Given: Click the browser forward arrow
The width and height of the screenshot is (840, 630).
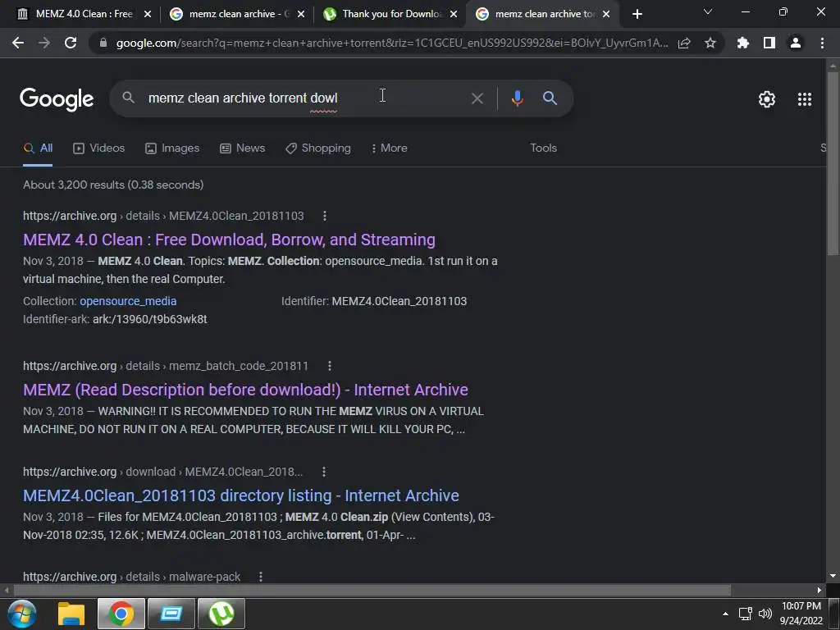Looking at the screenshot, I should point(44,43).
